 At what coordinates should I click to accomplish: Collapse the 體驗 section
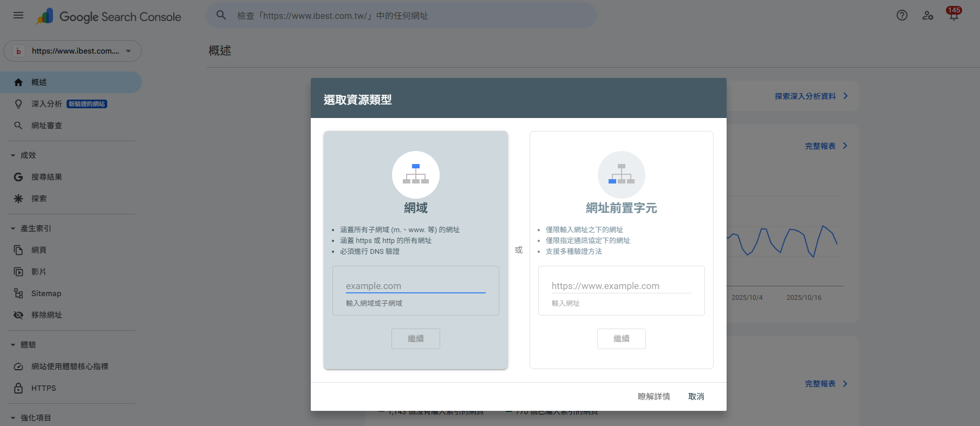click(x=13, y=345)
